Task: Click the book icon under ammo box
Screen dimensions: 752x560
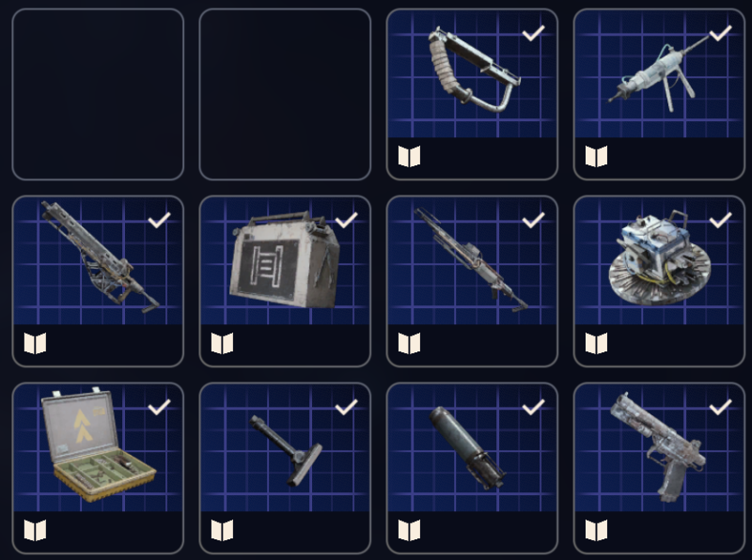Action: pos(222,343)
